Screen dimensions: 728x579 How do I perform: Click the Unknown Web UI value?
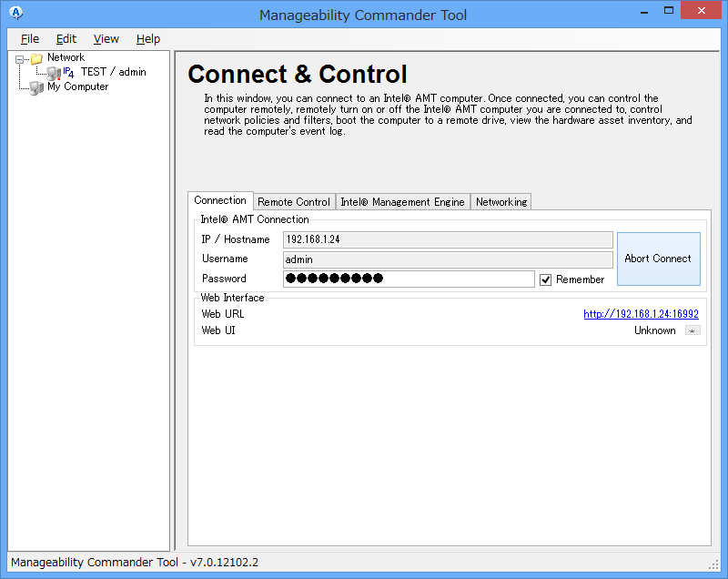point(654,330)
